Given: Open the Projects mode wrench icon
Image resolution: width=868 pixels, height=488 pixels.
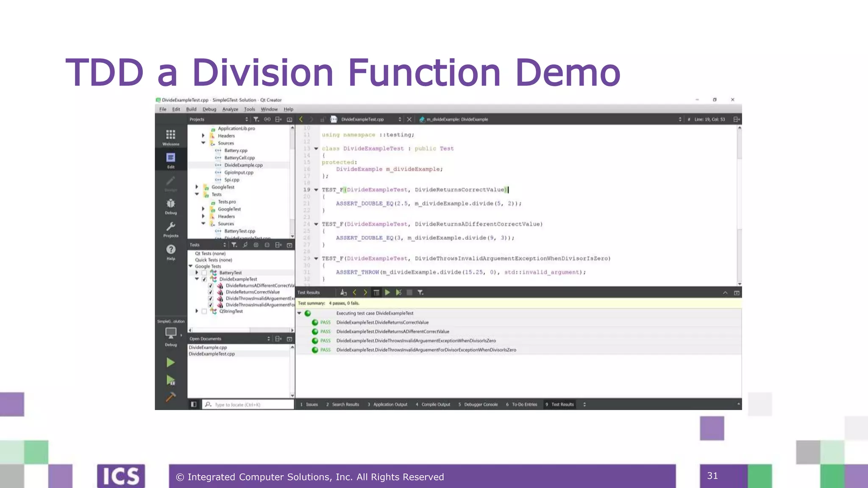Looking at the screenshot, I should pos(171,229).
